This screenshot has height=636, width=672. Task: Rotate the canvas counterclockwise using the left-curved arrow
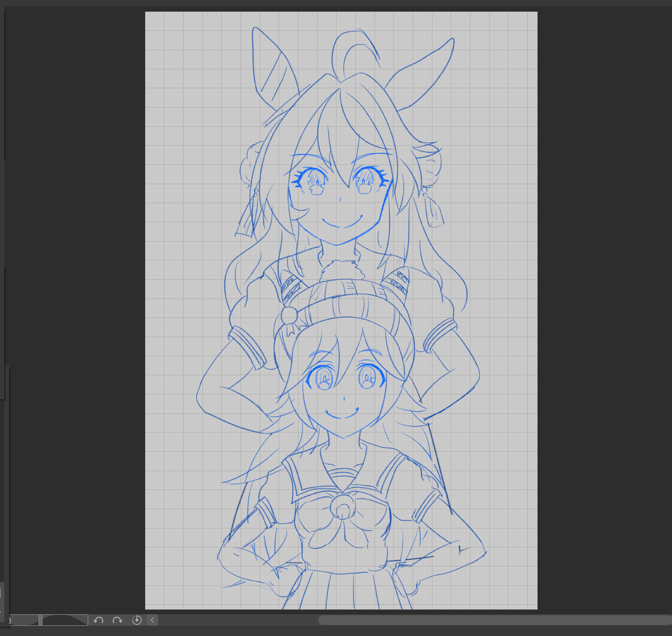click(x=99, y=620)
